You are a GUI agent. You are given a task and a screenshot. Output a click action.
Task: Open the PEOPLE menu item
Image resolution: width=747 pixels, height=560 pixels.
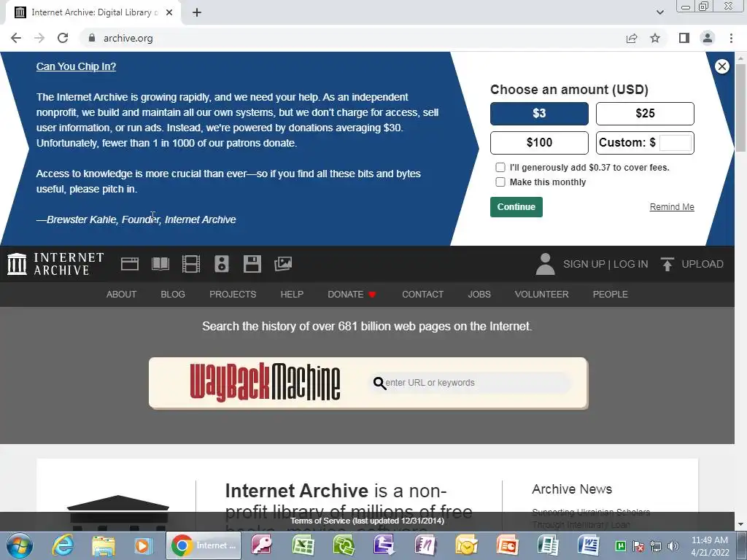point(611,295)
